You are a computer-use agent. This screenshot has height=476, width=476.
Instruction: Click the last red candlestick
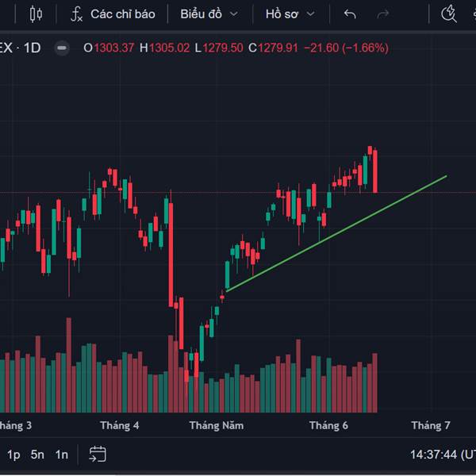click(375, 171)
